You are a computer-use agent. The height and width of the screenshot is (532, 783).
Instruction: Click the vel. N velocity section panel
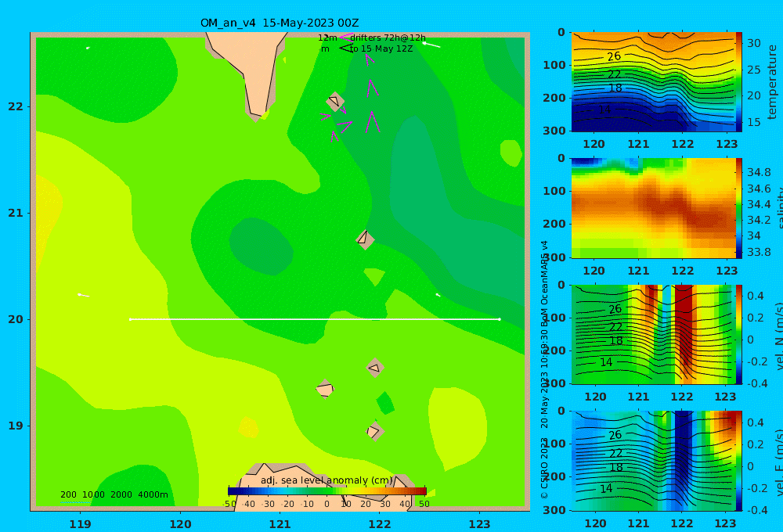[x=653, y=334]
